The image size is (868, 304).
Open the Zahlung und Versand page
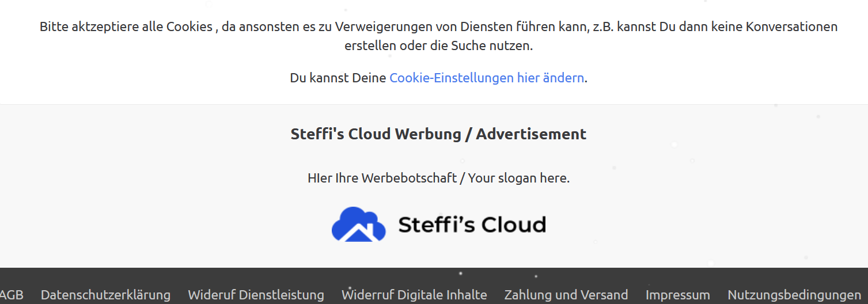click(566, 295)
